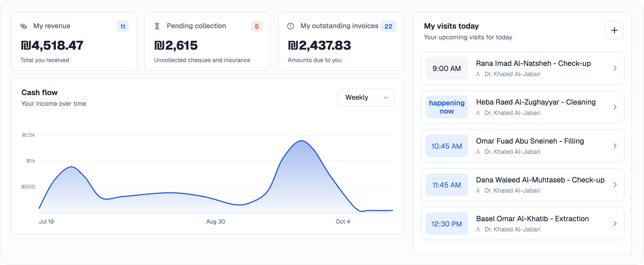Click the happening now badge

pyautogui.click(x=447, y=107)
